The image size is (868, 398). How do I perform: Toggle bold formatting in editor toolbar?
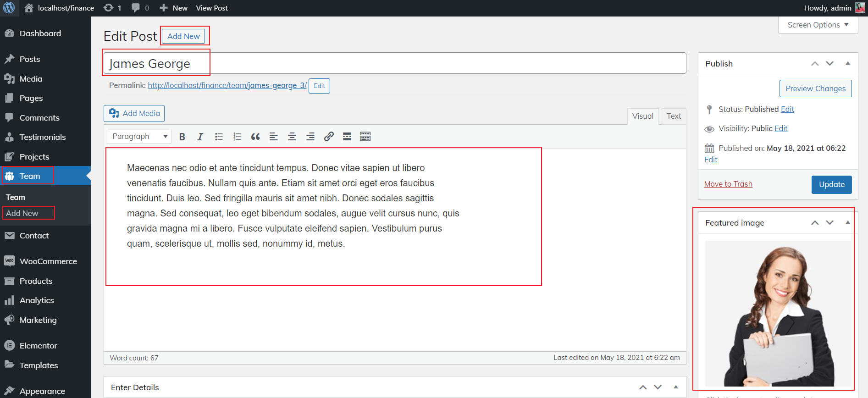(x=182, y=137)
